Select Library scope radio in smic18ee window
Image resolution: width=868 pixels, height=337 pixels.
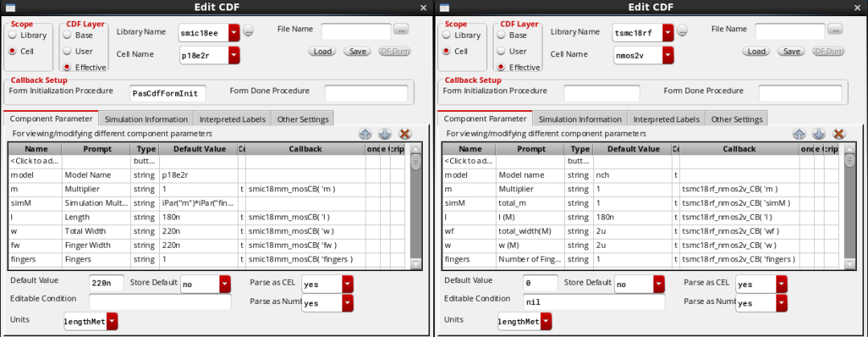(13, 35)
